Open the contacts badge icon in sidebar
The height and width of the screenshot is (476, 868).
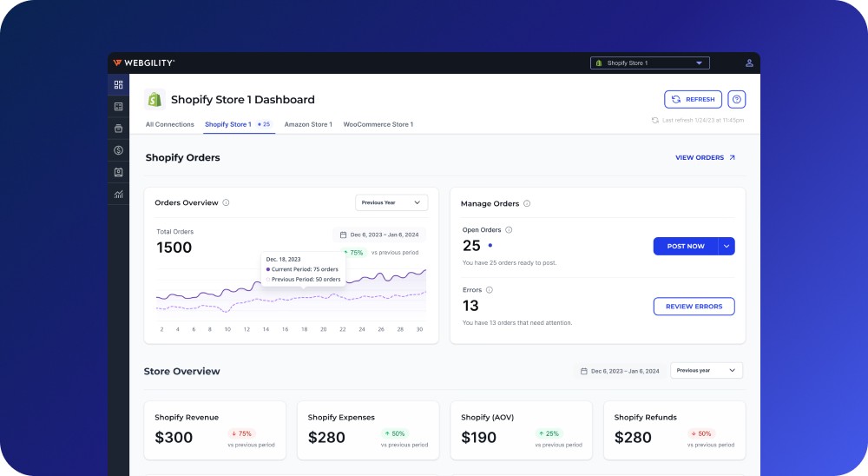click(118, 172)
